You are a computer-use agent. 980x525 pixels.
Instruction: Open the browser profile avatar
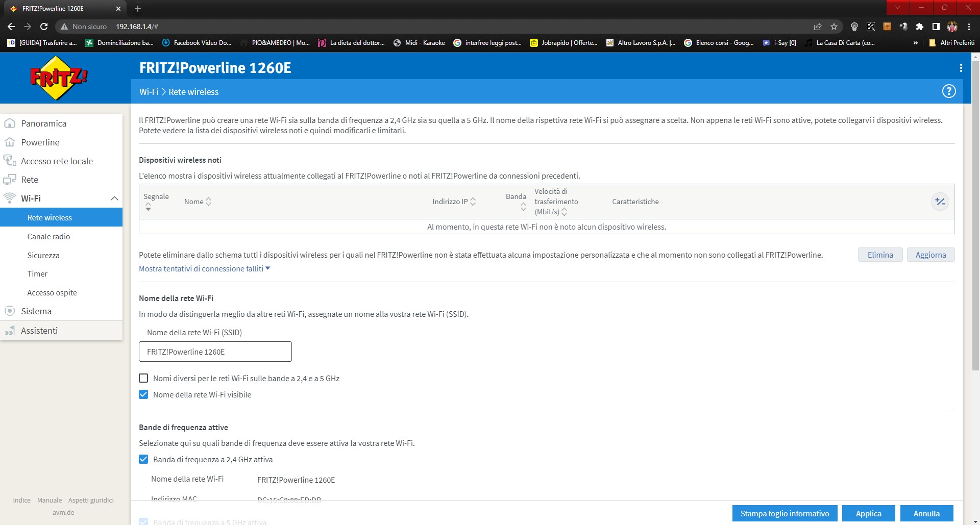(952, 27)
